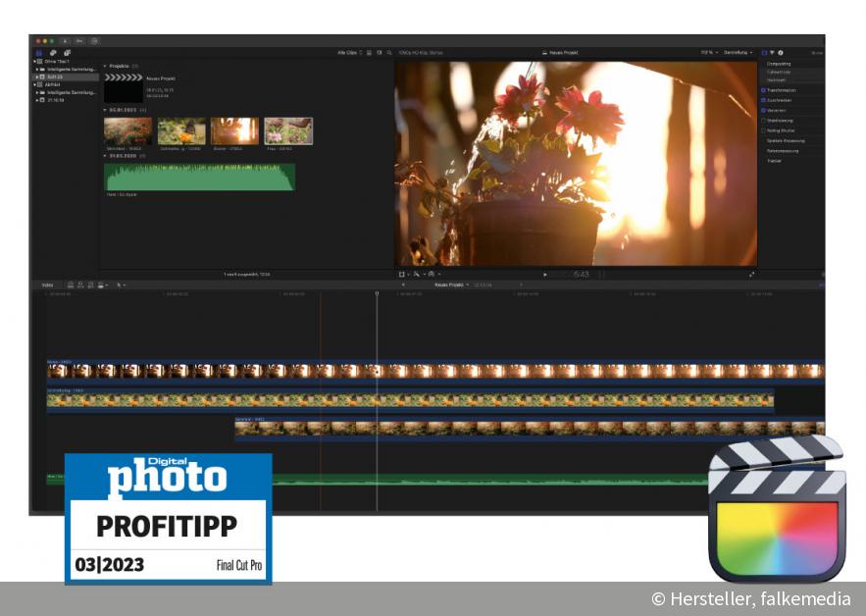Open the tool selection dropdown in the timeline
The width and height of the screenshot is (866, 616).
tap(119, 285)
